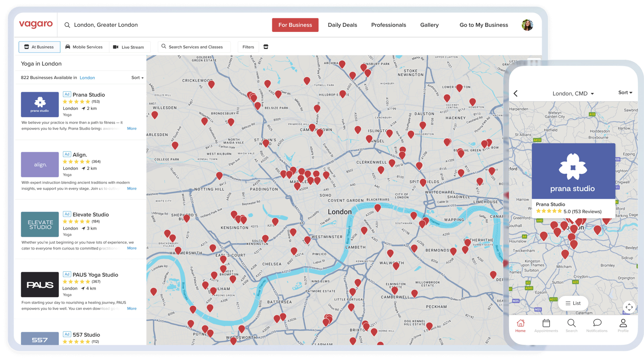Screen dimensions: 644x360
Task: Click 'Yoga in London' heading
Action: (x=41, y=64)
